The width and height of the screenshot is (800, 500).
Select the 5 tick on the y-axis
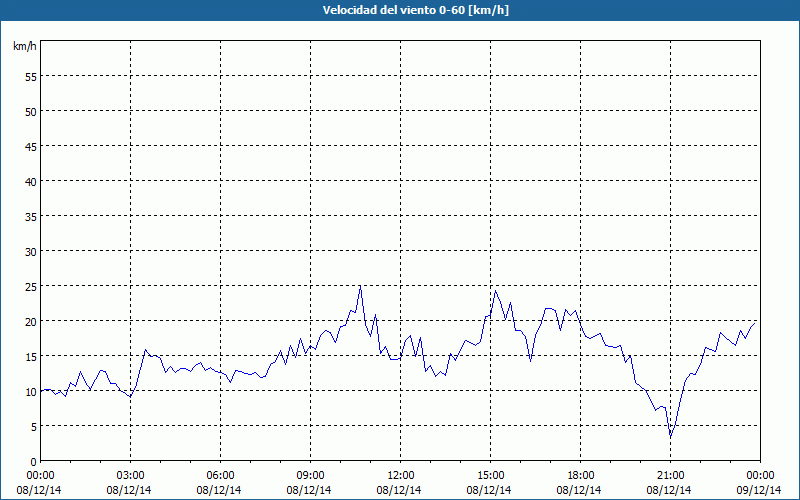point(34,427)
